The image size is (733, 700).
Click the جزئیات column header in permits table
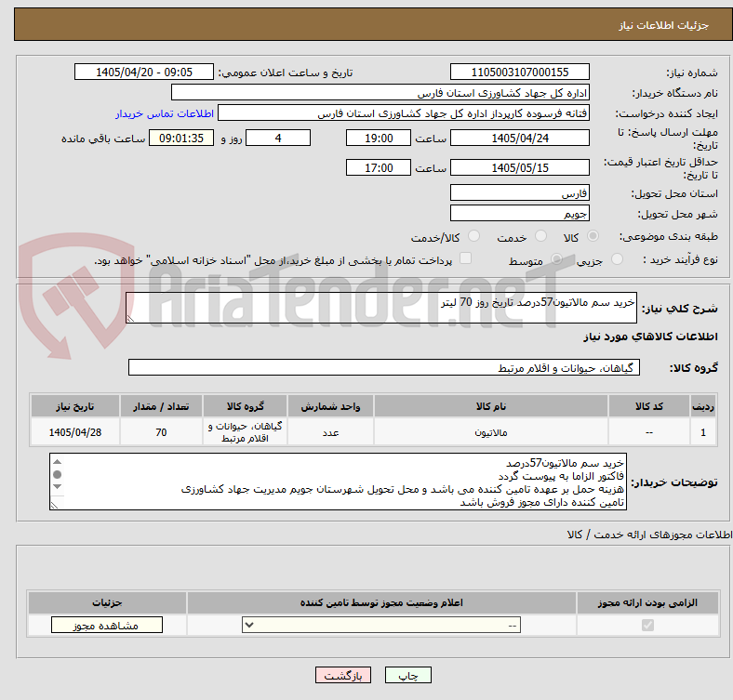[x=107, y=602]
